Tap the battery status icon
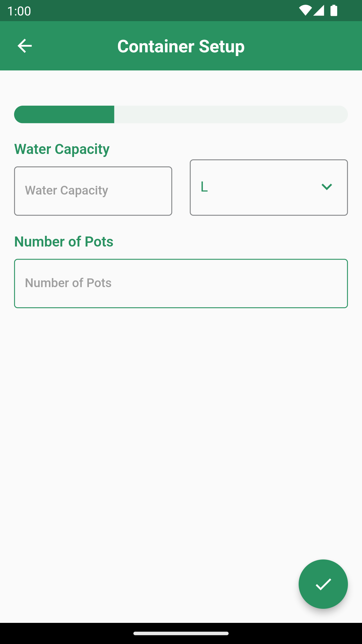Image resolution: width=362 pixels, height=644 pixels. coord(334,10)
